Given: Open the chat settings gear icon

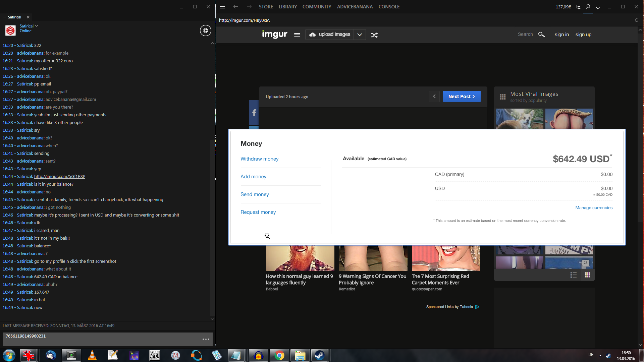Looking at the screenshot, I should coord(206,31).
